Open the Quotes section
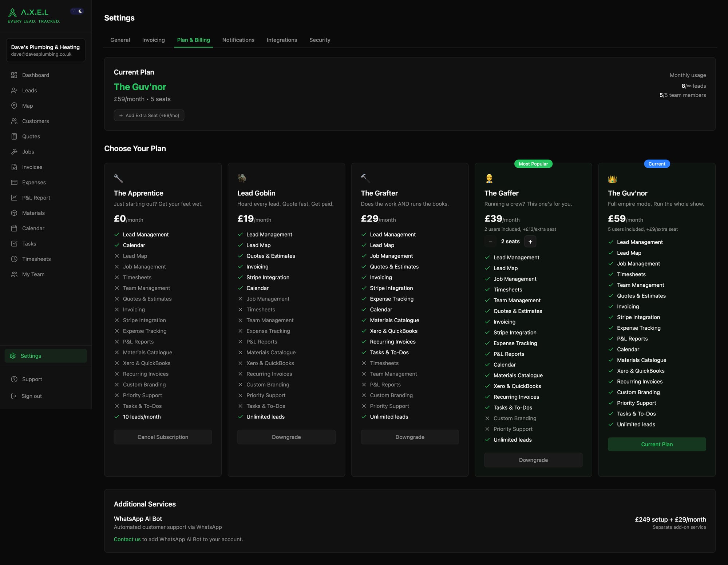This screenshot has height=565, width=728. [31, 136]
